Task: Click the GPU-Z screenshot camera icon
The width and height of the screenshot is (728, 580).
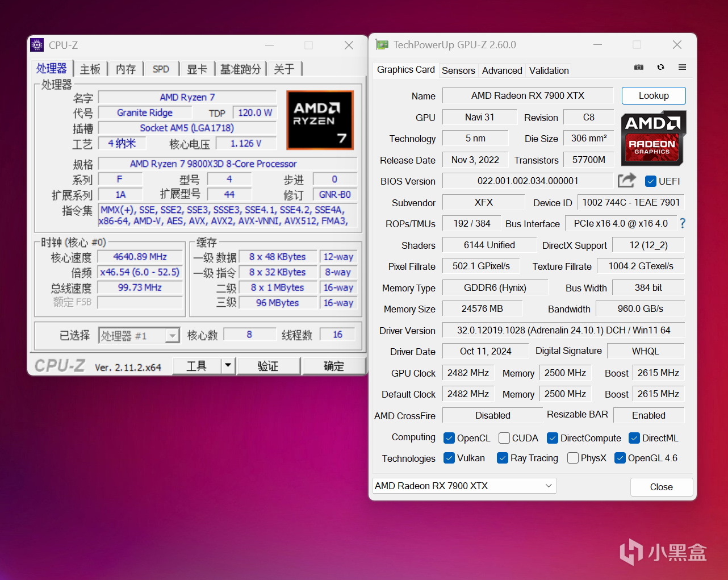Action: (x=639, y=67)
